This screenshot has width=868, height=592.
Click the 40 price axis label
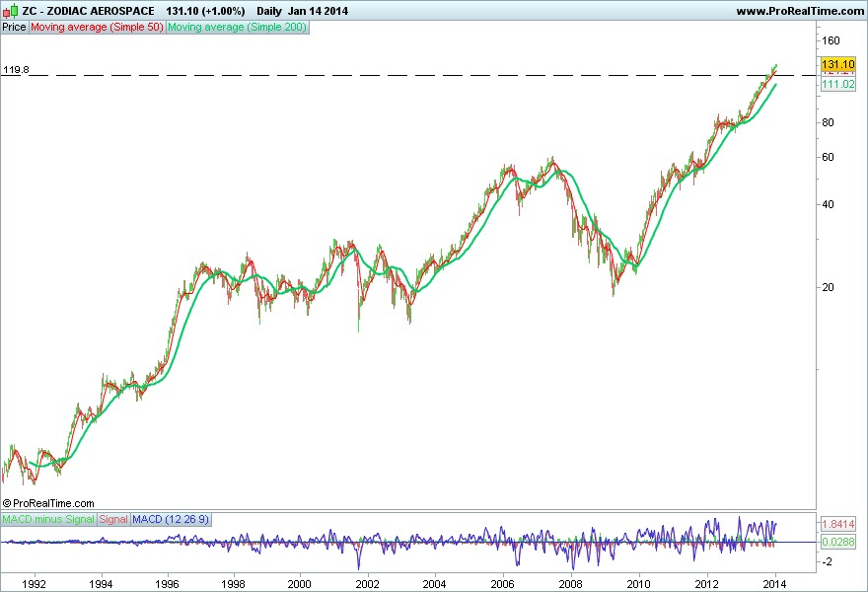(829, 204)
